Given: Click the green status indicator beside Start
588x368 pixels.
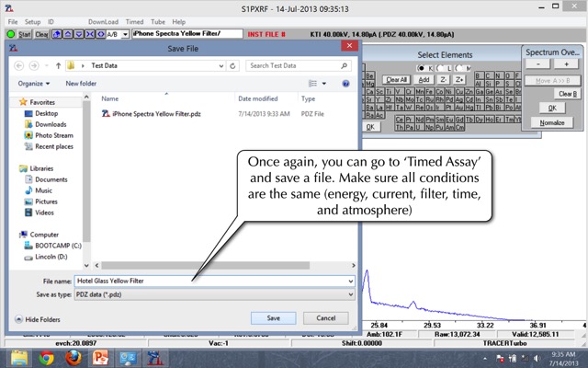Looking at the screenshot, I should click(10, 34).
